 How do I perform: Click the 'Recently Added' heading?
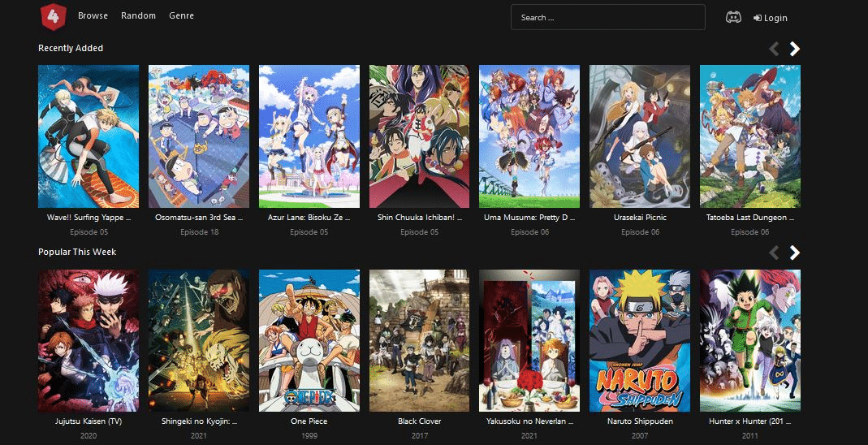tap(71, 48)
